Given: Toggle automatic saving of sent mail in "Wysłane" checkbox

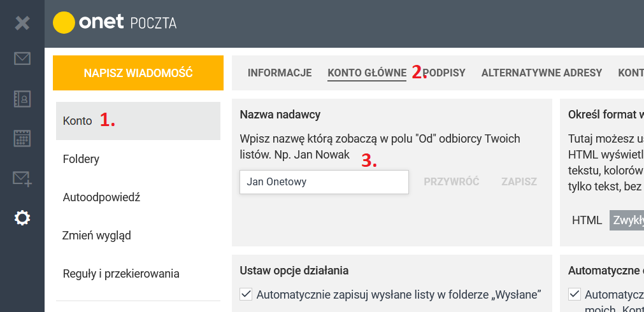Looking at the screenshot, I should click(246, 294).
